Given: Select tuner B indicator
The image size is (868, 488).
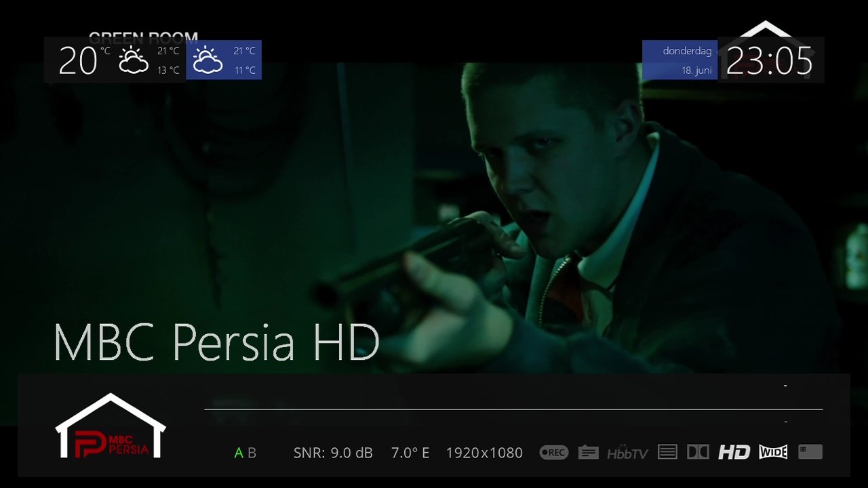Looking at the screenshot, I should pyautogui.click(x=252, y=453).
